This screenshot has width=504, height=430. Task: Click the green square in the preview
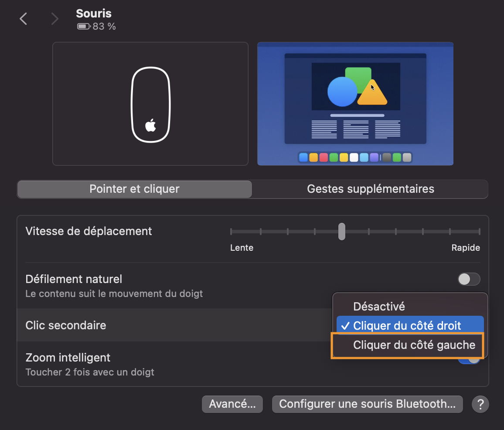[x=358, y=75]
